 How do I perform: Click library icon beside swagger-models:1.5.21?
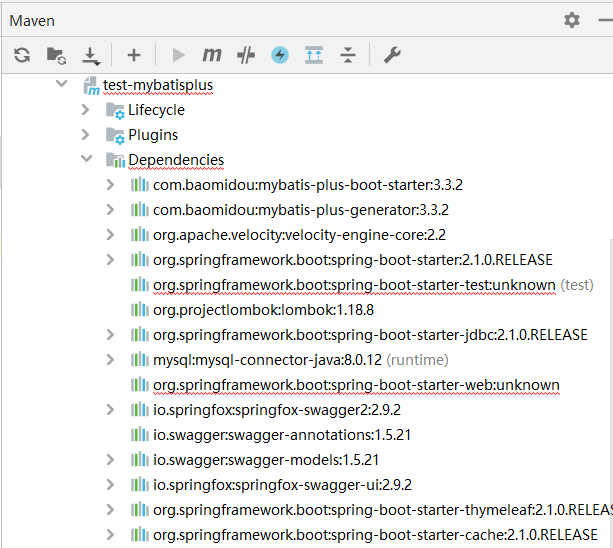(140, 460)
